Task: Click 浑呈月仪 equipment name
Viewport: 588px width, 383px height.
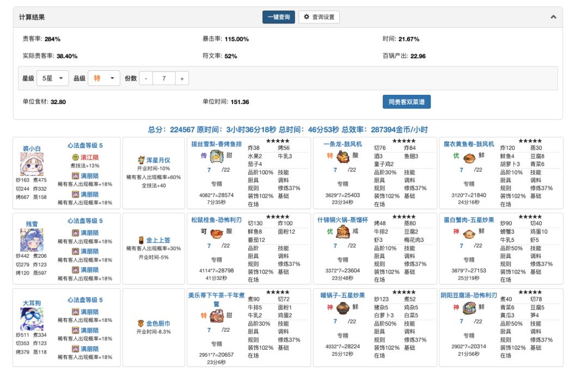Action: 158,160
